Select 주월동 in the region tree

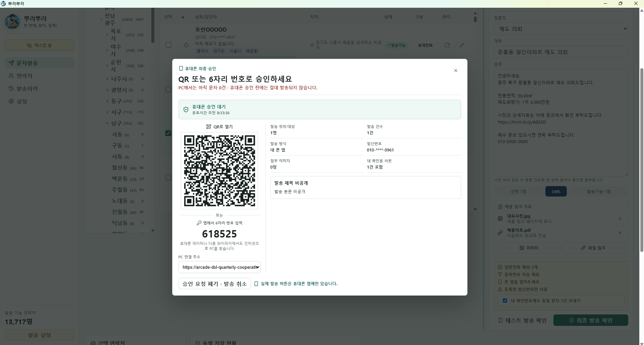click(x=120, y=190)
